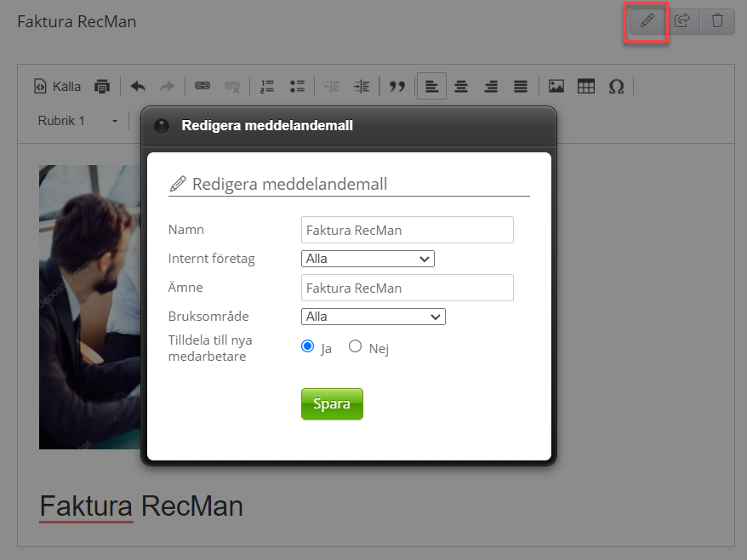Viewport: 747px width, 560px height.
Task: Insert a numbered list
Action: [267, 86]
